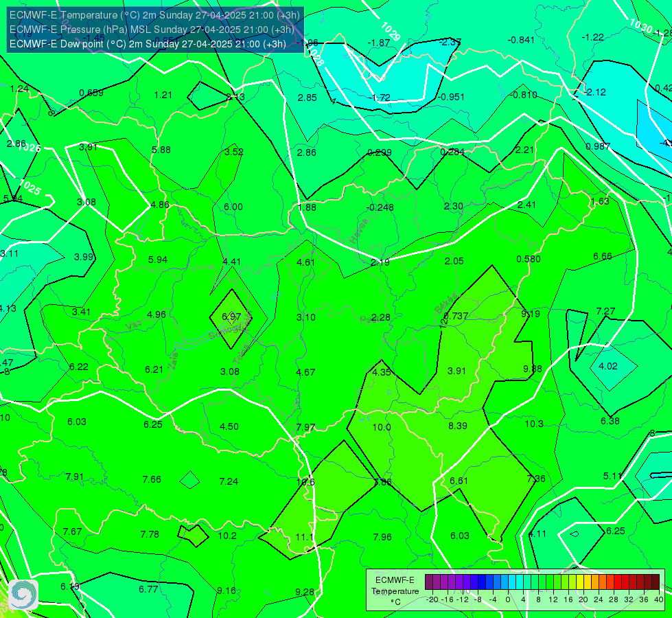Click the 8.39 temperature value

click(458, 426)
